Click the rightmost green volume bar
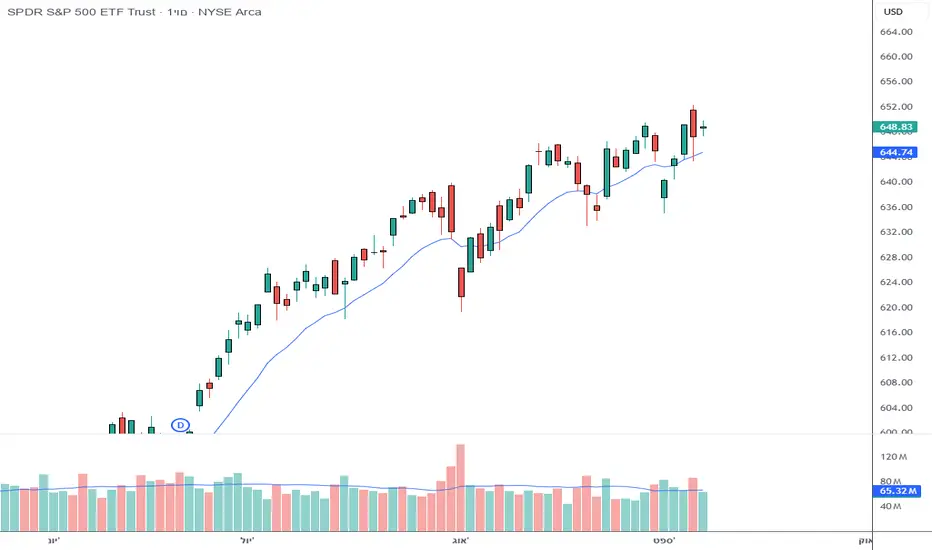932x550 pixels. tap(702, 510)
